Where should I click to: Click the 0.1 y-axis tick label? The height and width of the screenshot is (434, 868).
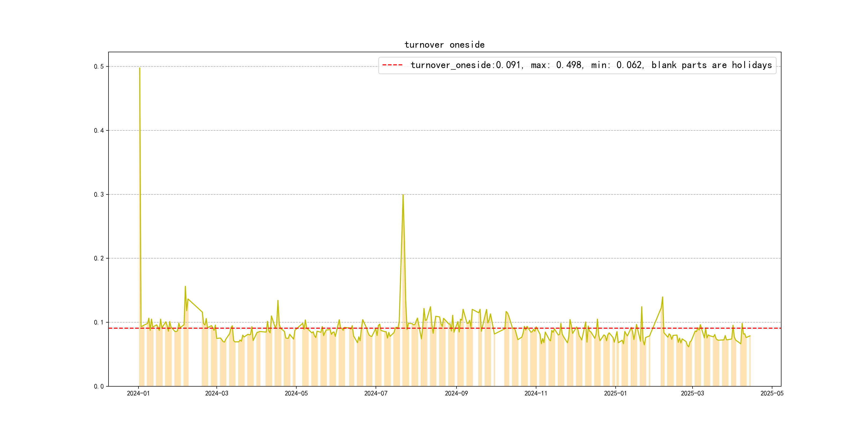pyautogui.click(x=99, y=323)
